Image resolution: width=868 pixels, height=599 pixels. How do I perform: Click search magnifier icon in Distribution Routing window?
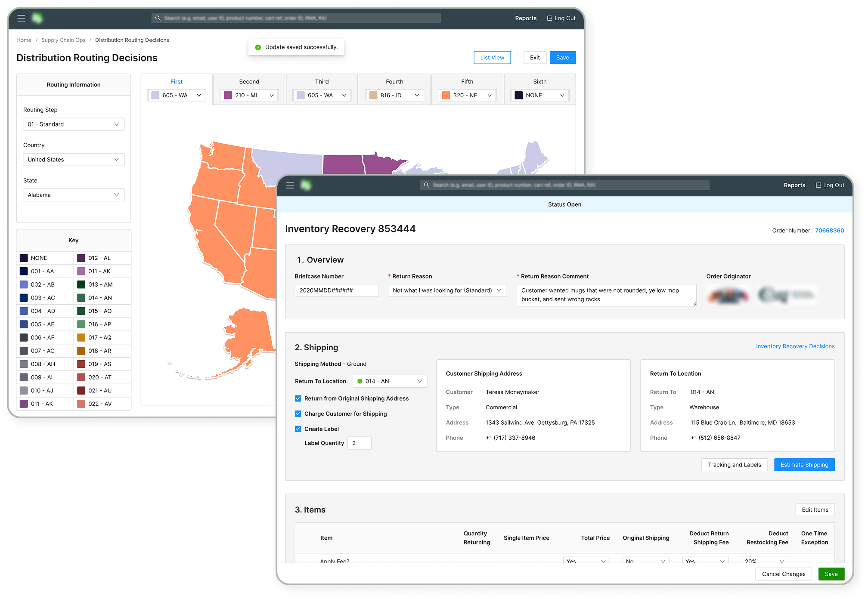tap(158, 18)
